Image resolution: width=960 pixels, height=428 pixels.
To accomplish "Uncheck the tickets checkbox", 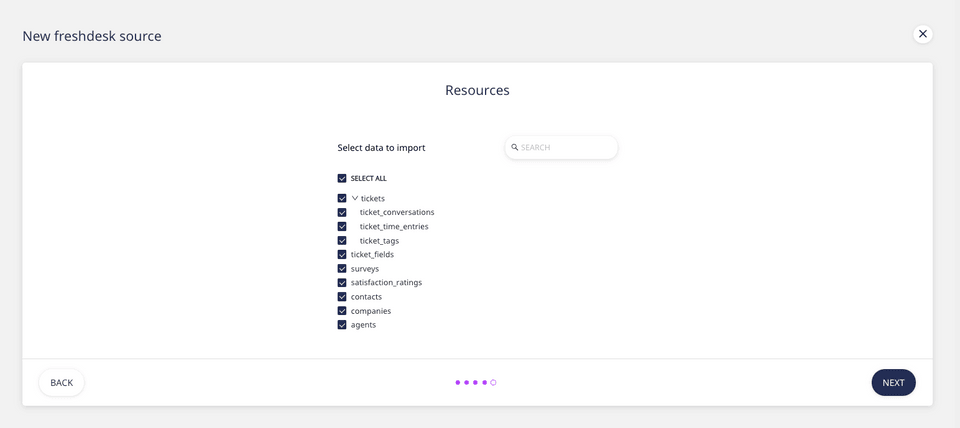I will coord(342,198).
